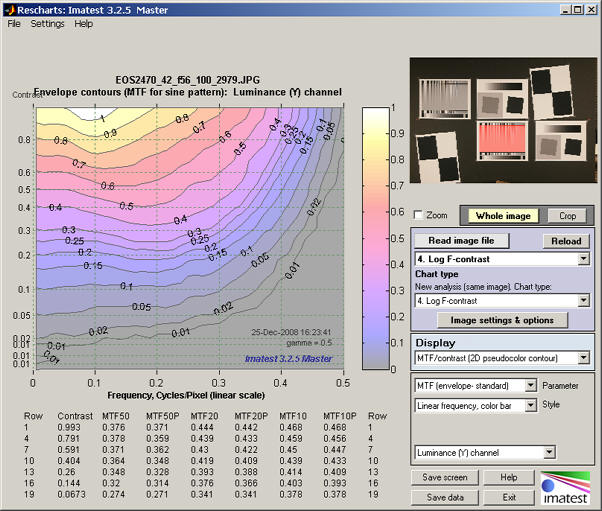Click Row 1 contrast value 0.993
Image resolution: width=602 pixels, height=511 pixels.
pyautogui.click(x=69, y=427)
